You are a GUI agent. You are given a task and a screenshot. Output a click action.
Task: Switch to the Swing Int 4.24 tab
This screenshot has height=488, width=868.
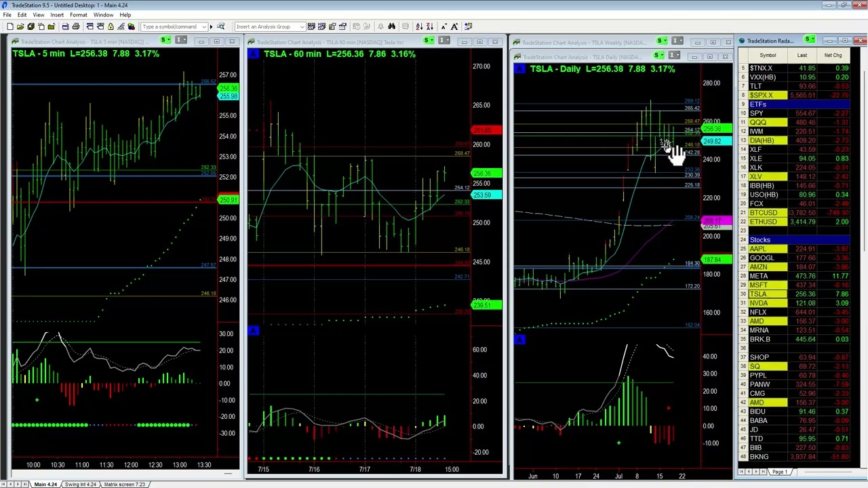click(x=80, y=484)
